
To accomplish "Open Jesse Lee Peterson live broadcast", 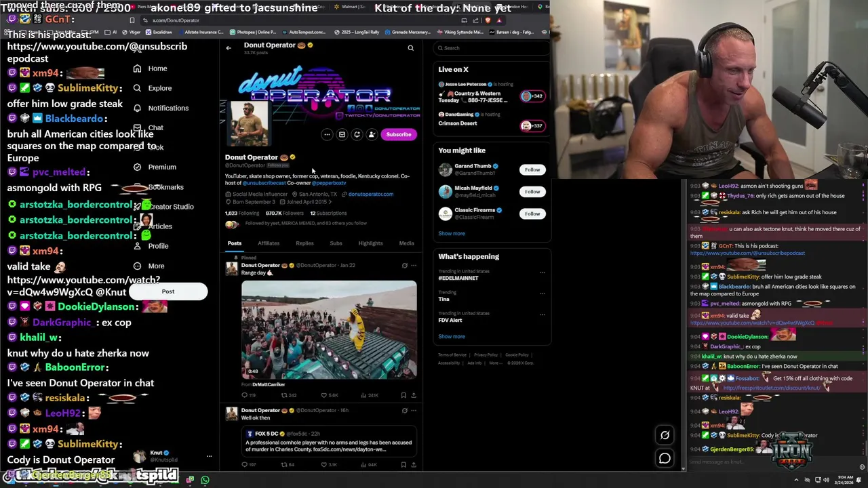I will pyautogui.click(x=491, y=94).
